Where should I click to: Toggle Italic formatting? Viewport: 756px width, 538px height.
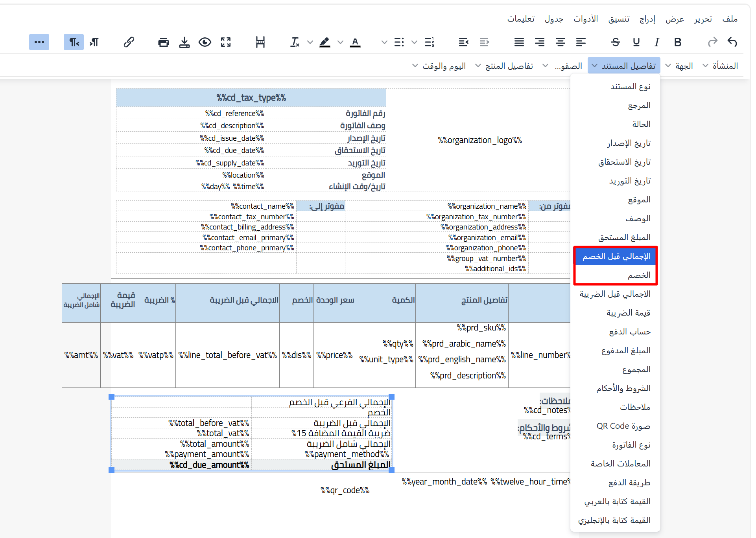pos(656,42)
